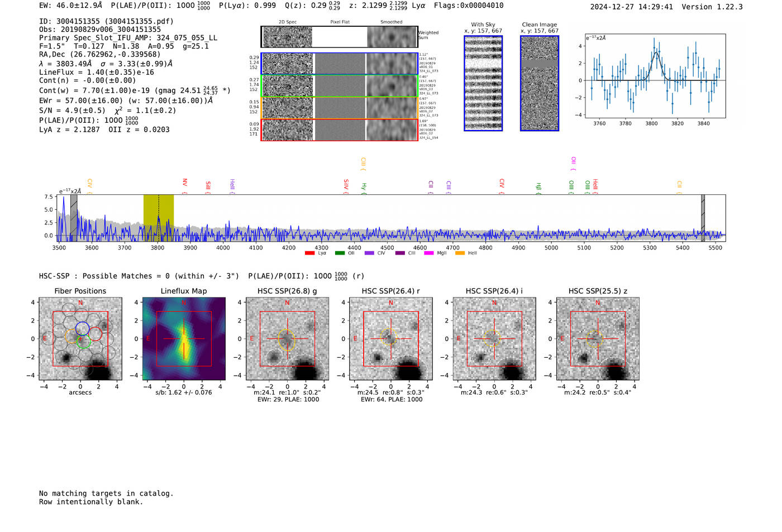This screenshot has height=532, width=782.
Task: Select the green OII legend swatch
Action: pyautogui.click(x=340, y=253)
